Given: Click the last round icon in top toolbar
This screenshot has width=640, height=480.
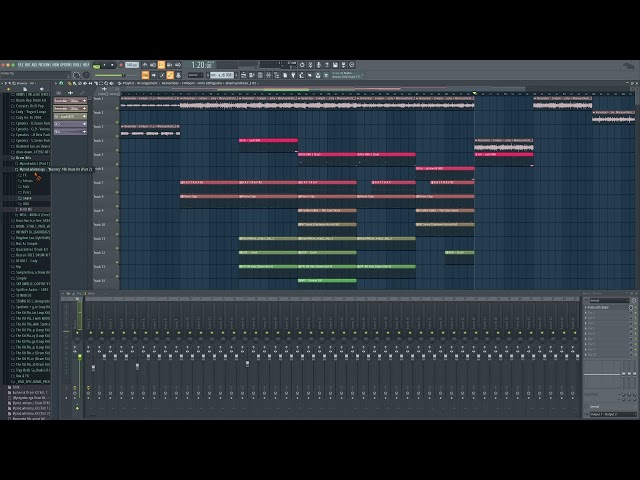Looking at the screenshot, I should click(x=352, y=65).
